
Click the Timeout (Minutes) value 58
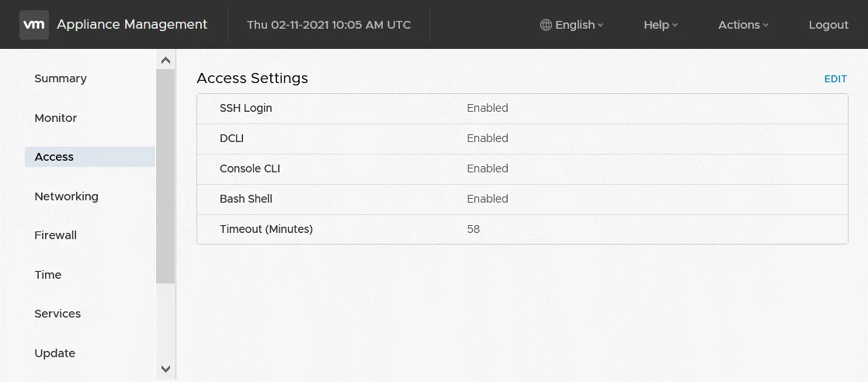[474, 229]
